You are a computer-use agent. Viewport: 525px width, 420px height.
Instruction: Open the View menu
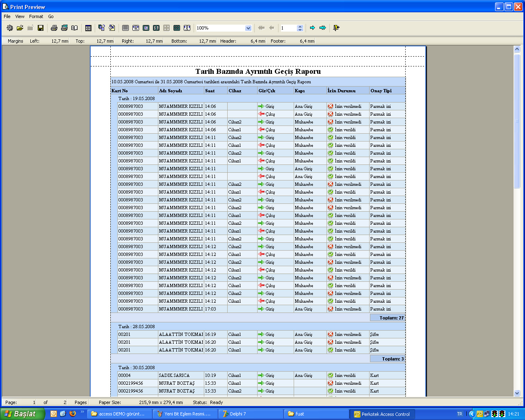(x=20, y=16)
